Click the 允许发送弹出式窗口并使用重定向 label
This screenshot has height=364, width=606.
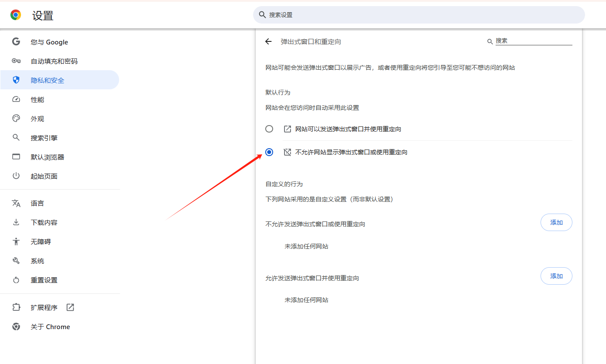[312, 278]
